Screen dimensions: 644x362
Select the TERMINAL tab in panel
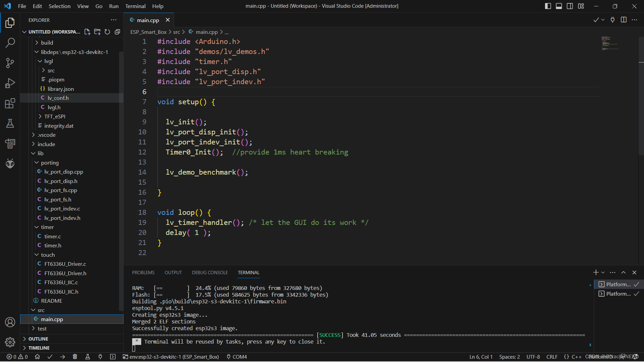click(249, 272)
